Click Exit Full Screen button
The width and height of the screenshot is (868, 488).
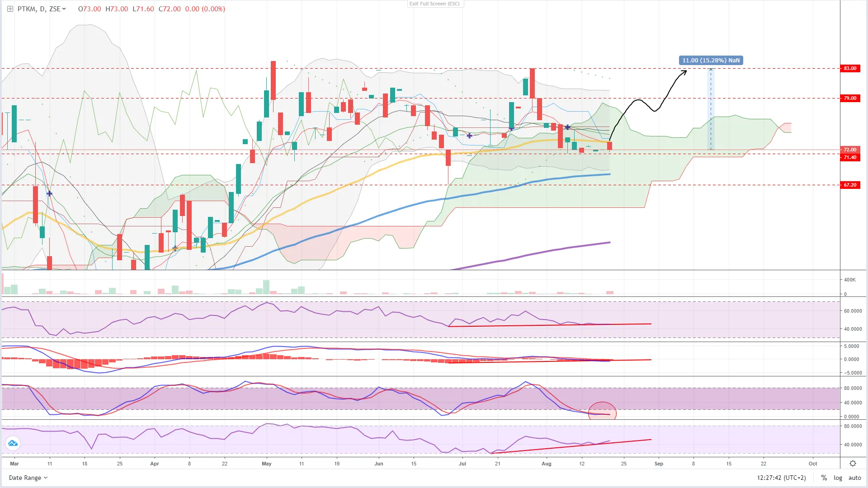(x=434, y=4)
